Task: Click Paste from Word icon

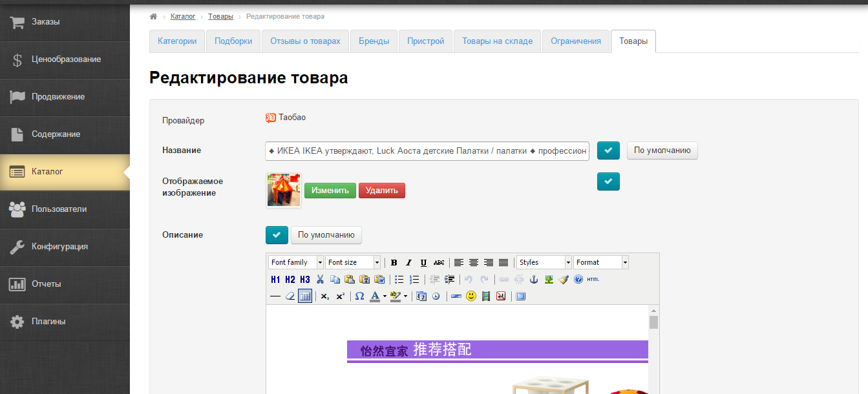Action: pos(379,280)
